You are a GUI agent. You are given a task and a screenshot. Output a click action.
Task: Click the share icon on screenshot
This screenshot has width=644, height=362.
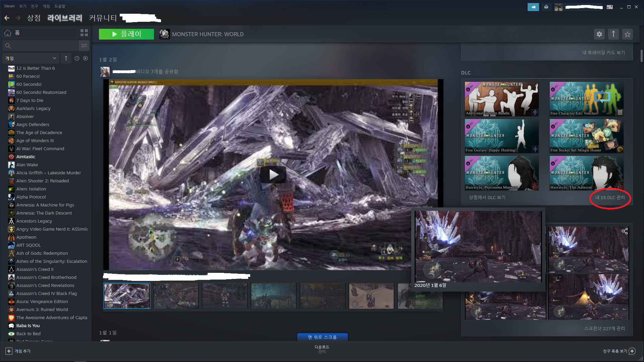625,231
